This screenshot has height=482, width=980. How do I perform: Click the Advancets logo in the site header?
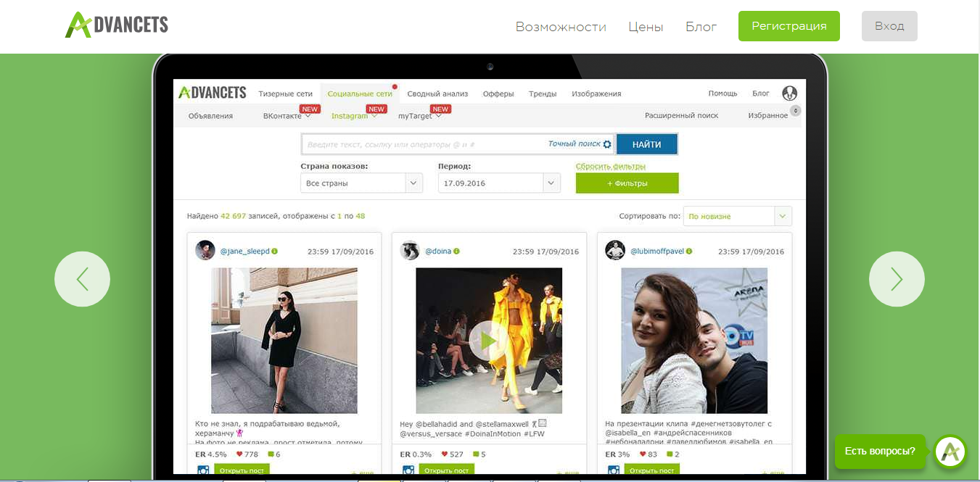[116, 25]
